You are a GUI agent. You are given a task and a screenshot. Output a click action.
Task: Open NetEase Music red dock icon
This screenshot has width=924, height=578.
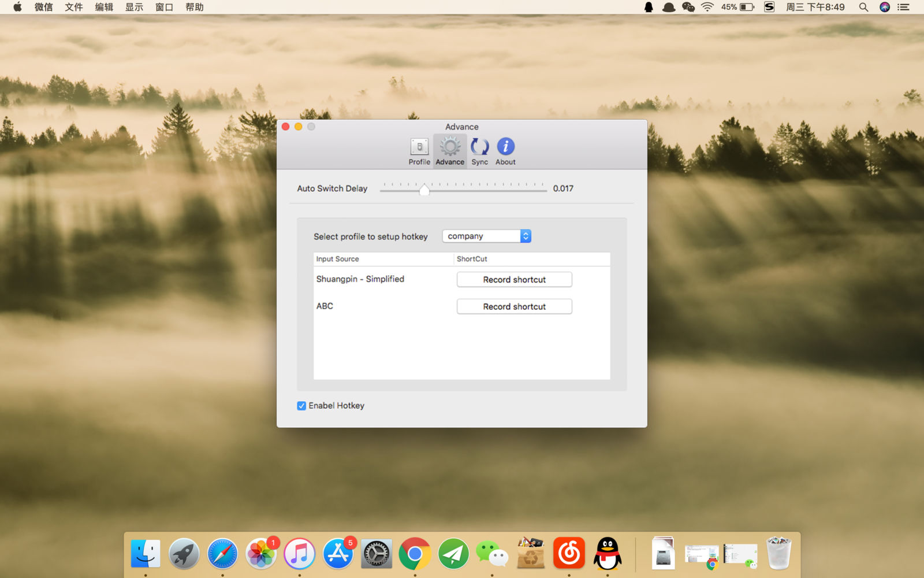coord(569,553)
